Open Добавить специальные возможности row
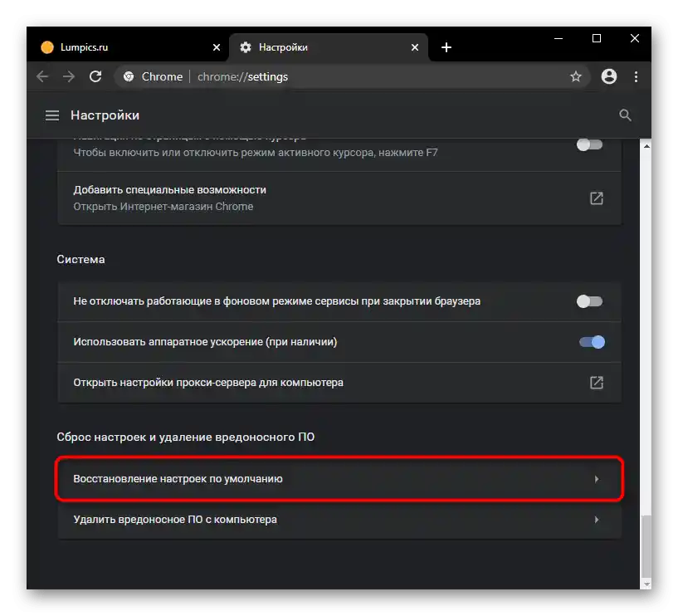678x616 pixels. pos(339,198)
